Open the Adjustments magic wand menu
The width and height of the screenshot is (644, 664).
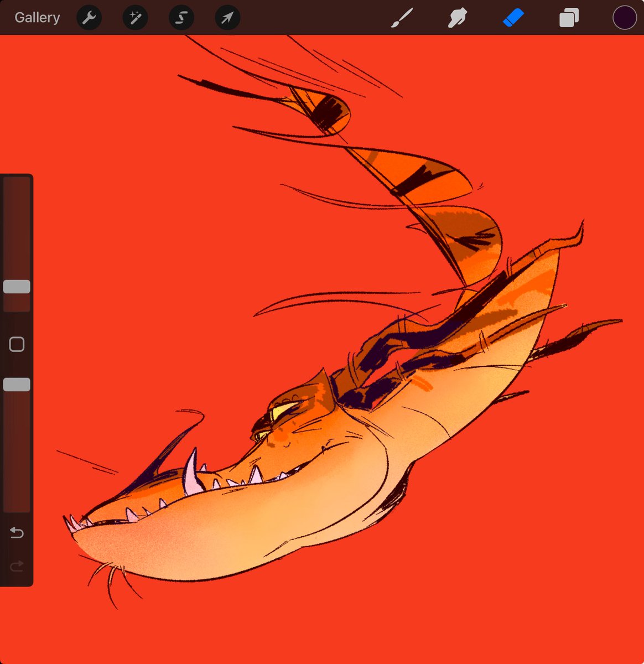[135, 18]
